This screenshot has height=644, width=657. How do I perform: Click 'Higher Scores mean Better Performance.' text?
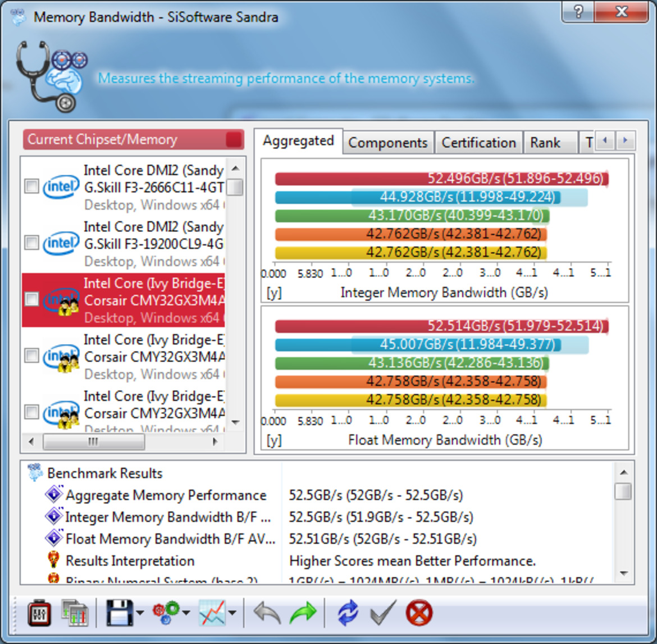[412, 560]
